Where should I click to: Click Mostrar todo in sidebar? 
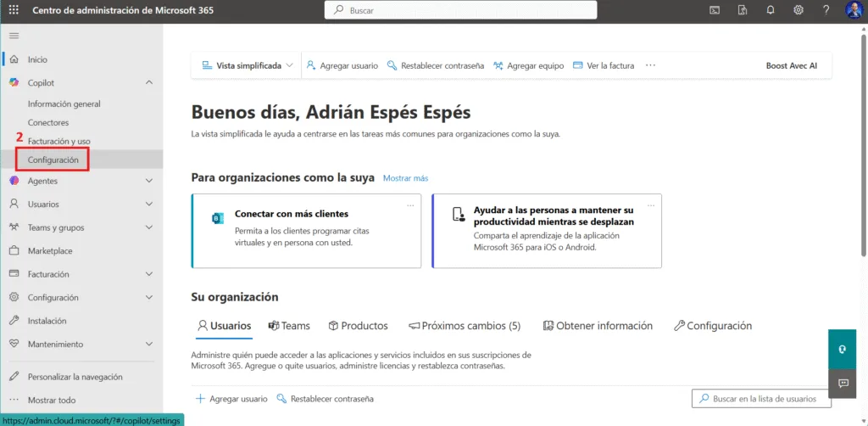click(x=52, y=400)
